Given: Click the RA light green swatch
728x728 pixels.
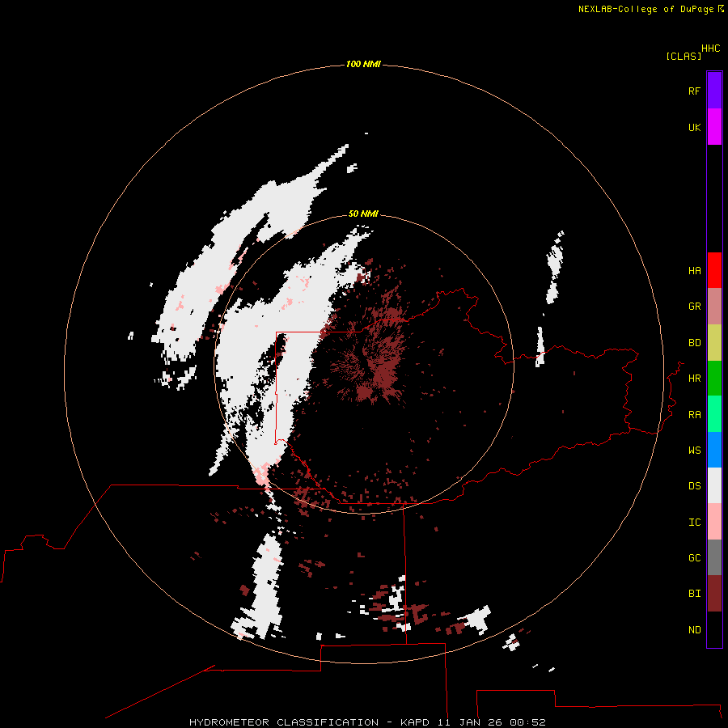Looking at the screenshot, I should coord(714,414).
